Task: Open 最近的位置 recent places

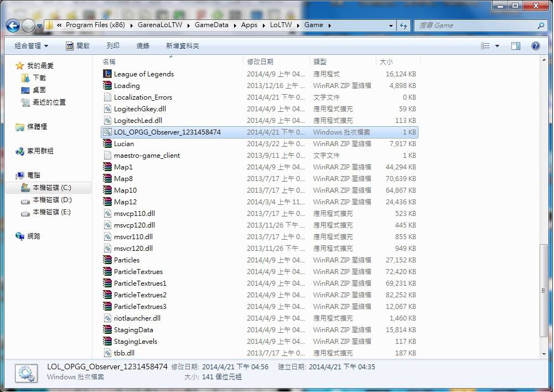Action: (x=44, y=102)
